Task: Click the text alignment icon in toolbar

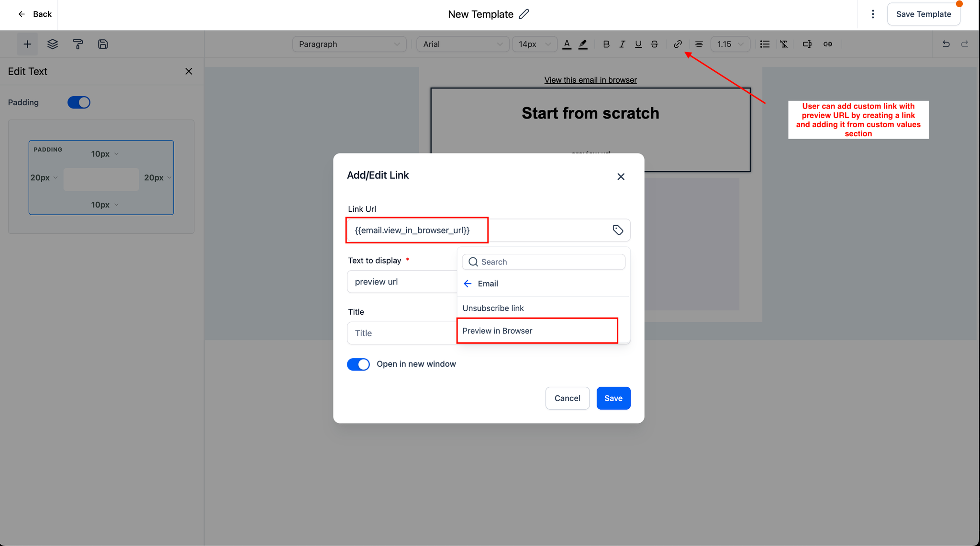Action: [x=699, y=44]
